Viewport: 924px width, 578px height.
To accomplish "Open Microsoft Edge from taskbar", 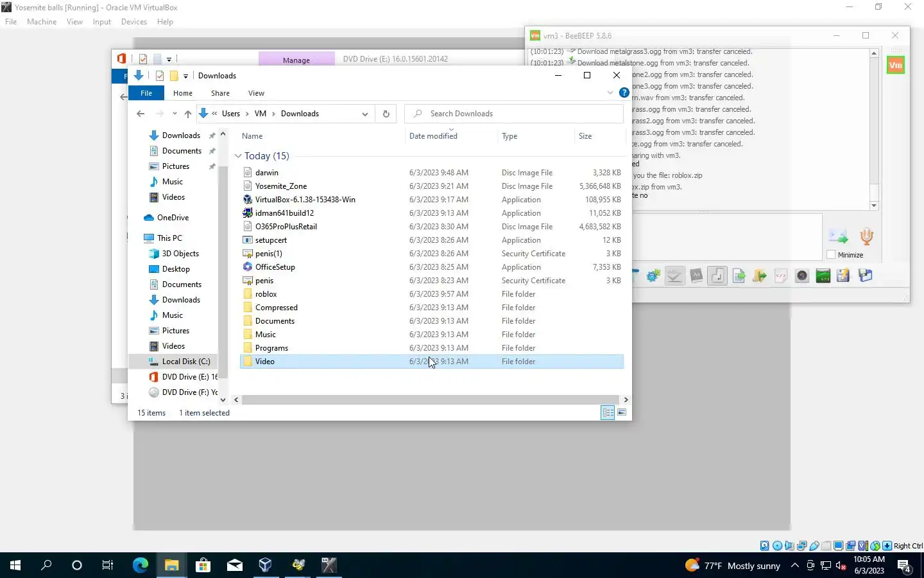I will 141,565.
